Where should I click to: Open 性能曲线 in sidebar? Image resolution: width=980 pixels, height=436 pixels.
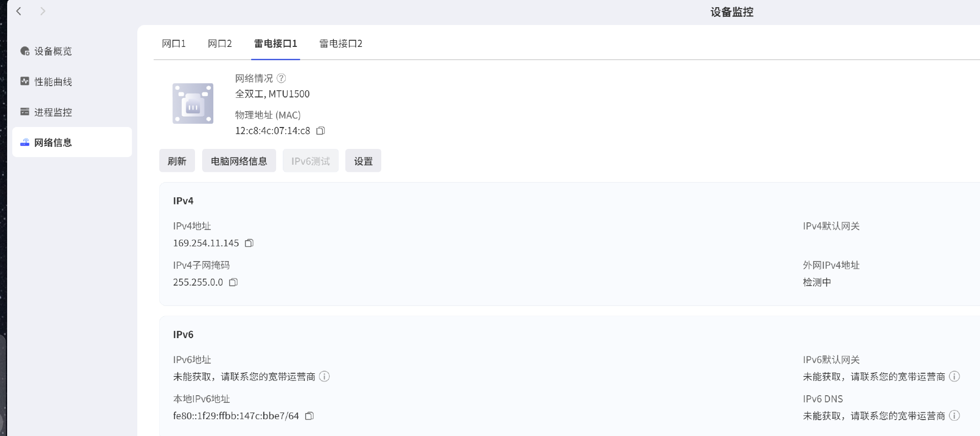point(53,82)
